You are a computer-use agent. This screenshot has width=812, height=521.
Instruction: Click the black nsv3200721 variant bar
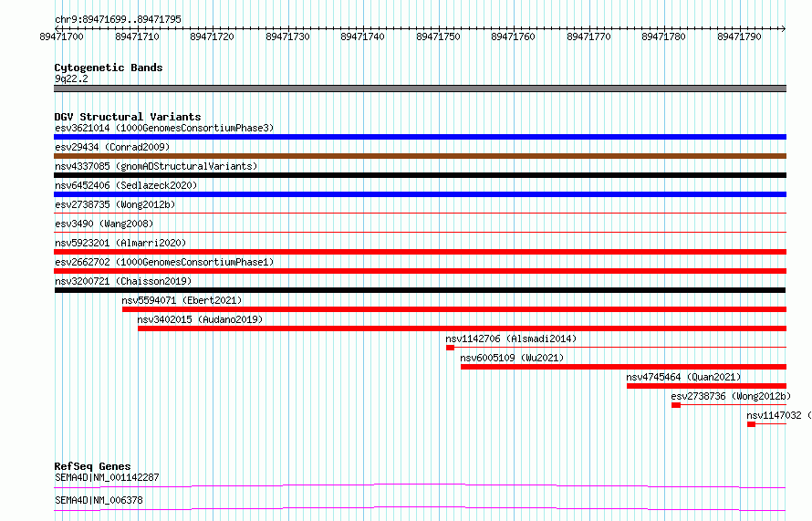pyautogui.click(x=420, y=290)
